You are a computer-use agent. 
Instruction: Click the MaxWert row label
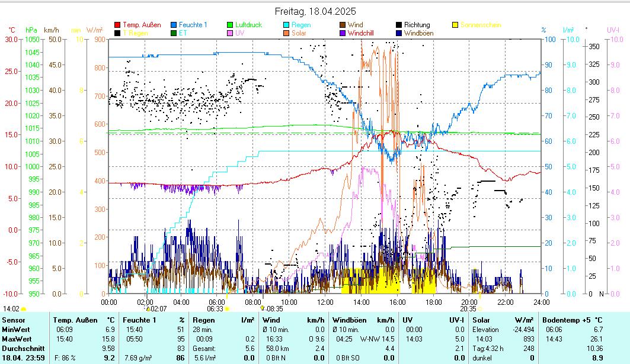pos(17,339)
